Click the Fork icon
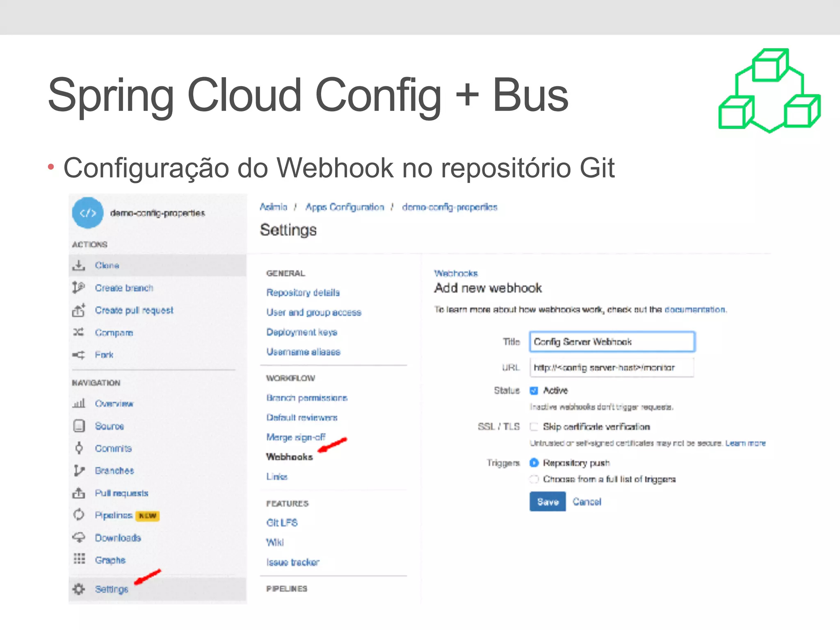The height and width of the screenshot is (630, 840). [x=78, y=355]
